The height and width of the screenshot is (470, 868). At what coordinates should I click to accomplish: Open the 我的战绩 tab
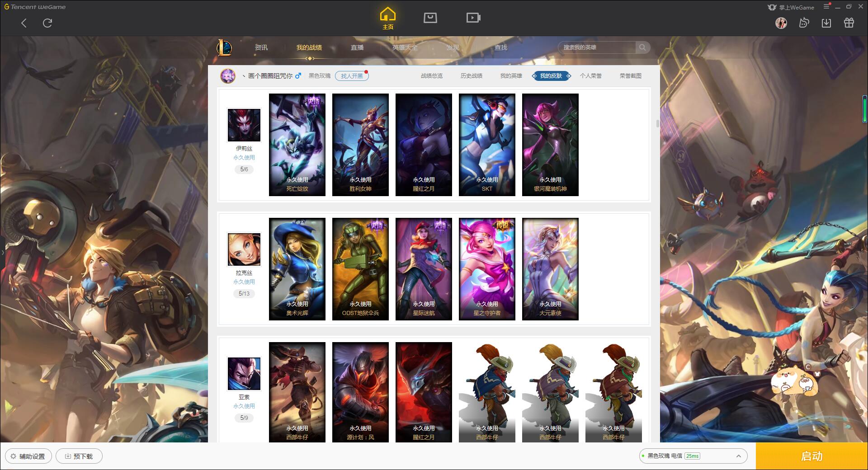coord(309,47)
